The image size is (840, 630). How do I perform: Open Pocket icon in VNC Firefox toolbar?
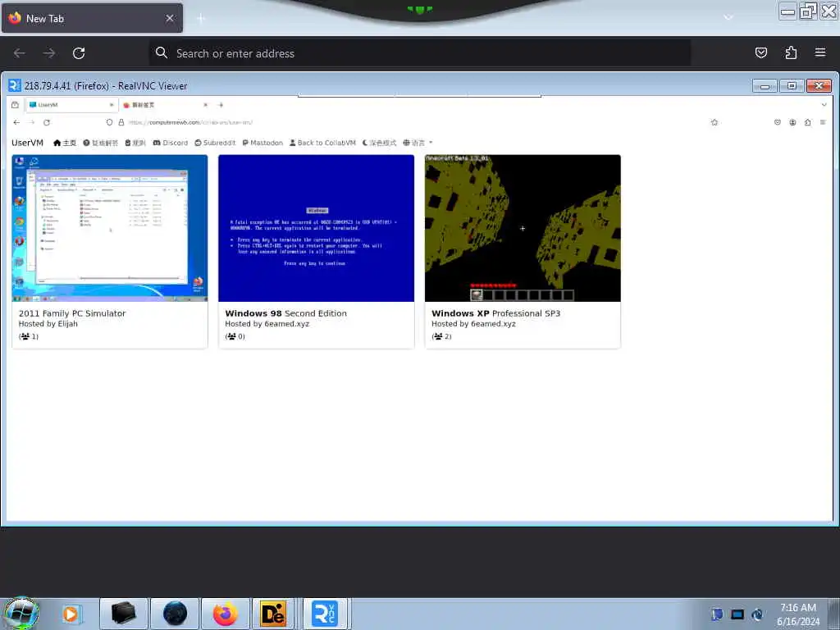tap(778, 122)
